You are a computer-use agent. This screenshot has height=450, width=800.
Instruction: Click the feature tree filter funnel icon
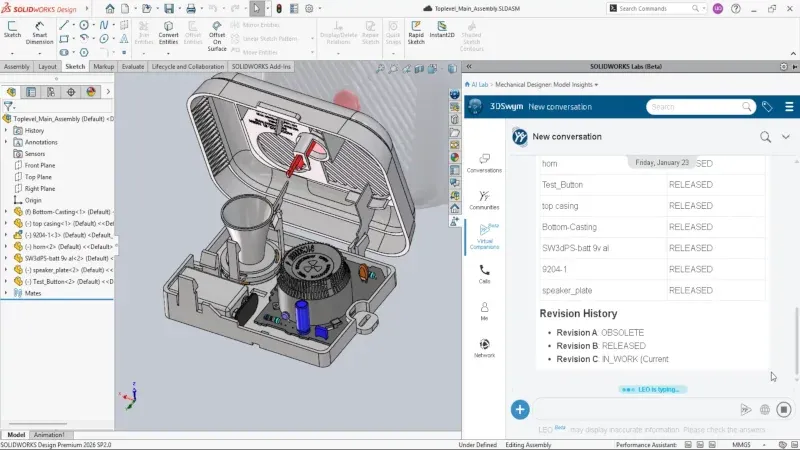[x=8, y=106]
